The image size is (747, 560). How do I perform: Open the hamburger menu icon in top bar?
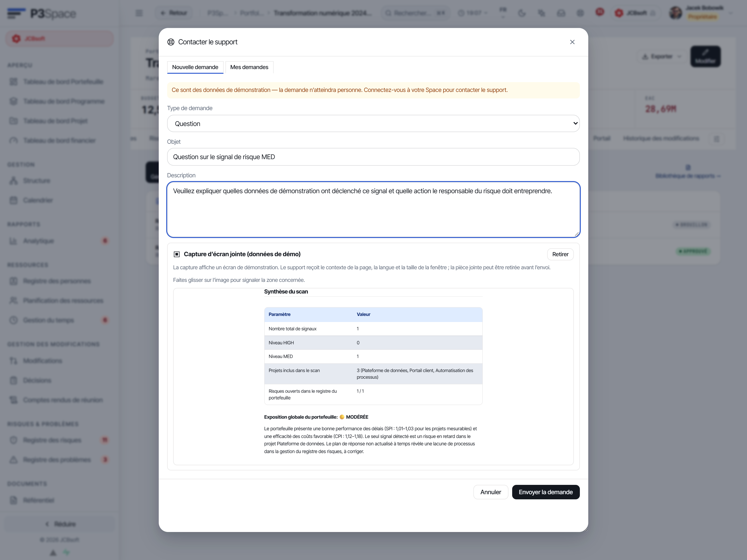(x=139, y=13)
